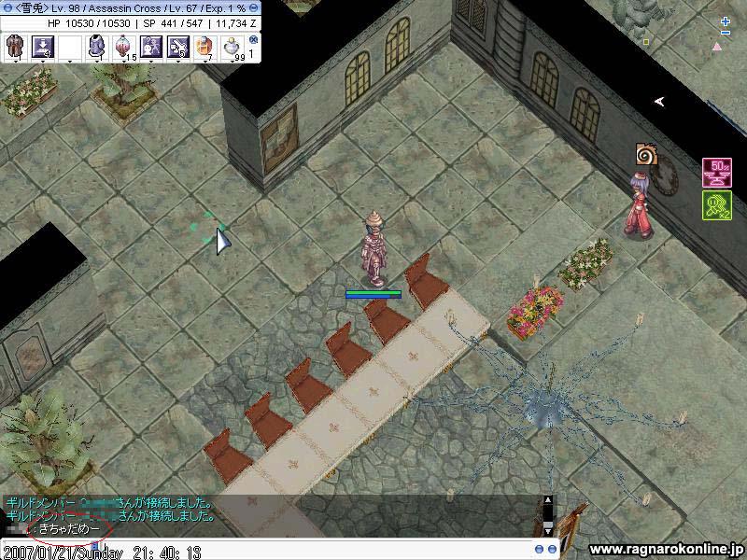Use the coat item in the first hotkey slot
Screen dimensions: 747x560
15,47
